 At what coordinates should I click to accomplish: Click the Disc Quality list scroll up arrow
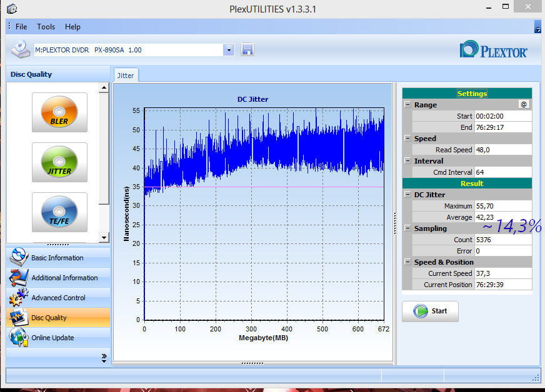[104, 87]
